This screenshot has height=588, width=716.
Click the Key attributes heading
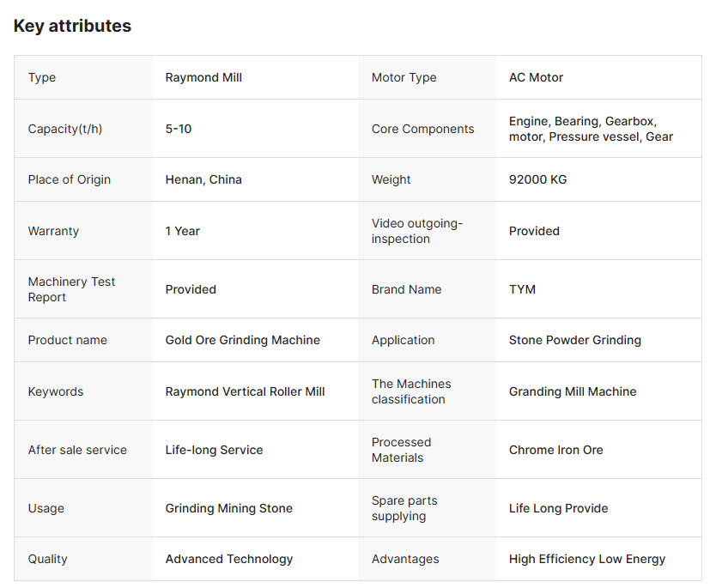coord(72,26)
